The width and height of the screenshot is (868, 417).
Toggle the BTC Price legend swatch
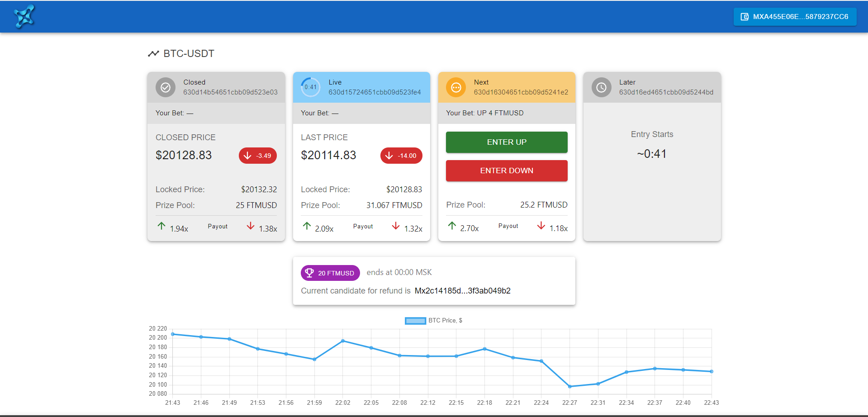pyautogui.click(x=415, y=321)
